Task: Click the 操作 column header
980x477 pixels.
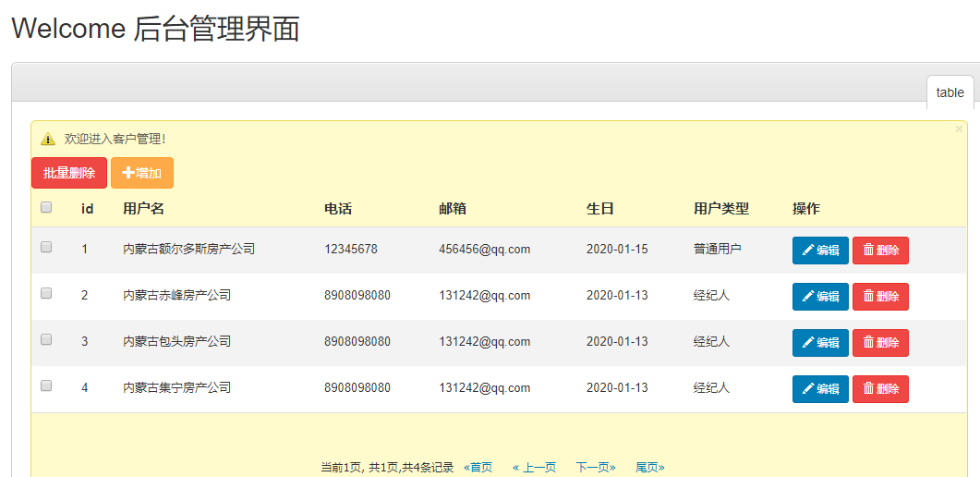Action: coord(806,209)
